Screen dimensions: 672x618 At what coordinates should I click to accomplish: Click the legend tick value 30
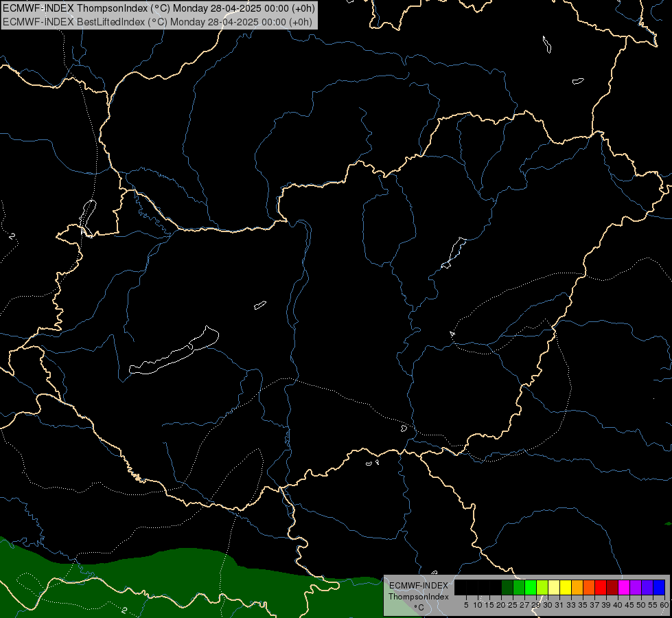pyautogui.click(x=548, y=605)
